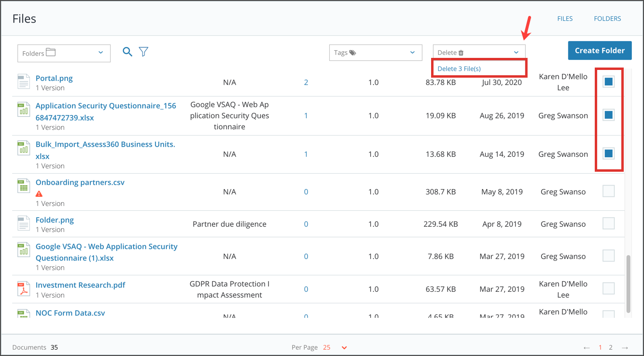This screenshot has height=356, width=644.
Task: Check the Folder.png row checkbox
Action: tap(609, 223)
